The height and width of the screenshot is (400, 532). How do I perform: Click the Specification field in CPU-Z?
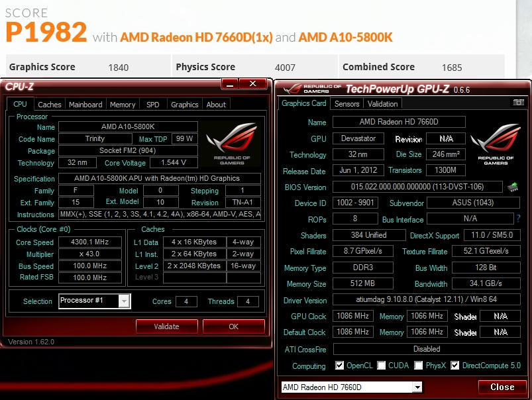[160, 178]
